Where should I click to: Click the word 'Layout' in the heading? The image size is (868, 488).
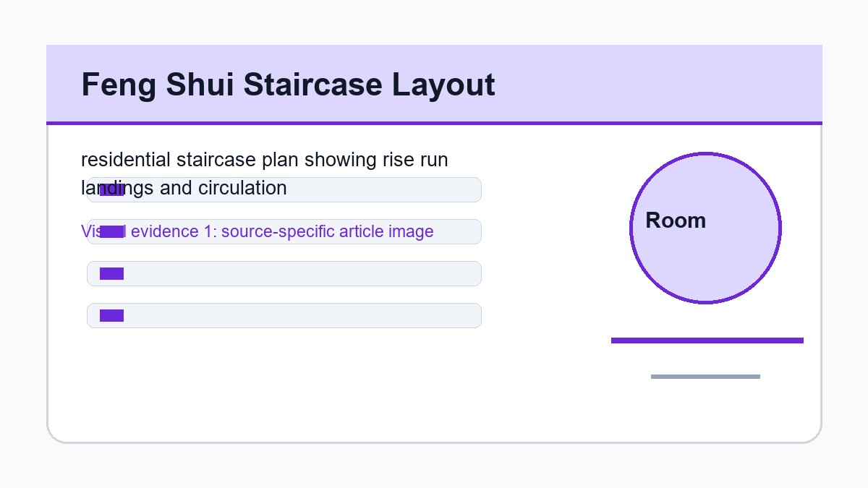pyautogui.click(x=443, y=85)
